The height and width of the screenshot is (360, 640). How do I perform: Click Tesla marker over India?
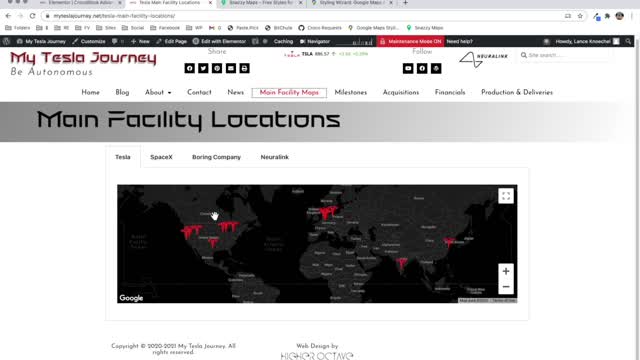[402, 264]
